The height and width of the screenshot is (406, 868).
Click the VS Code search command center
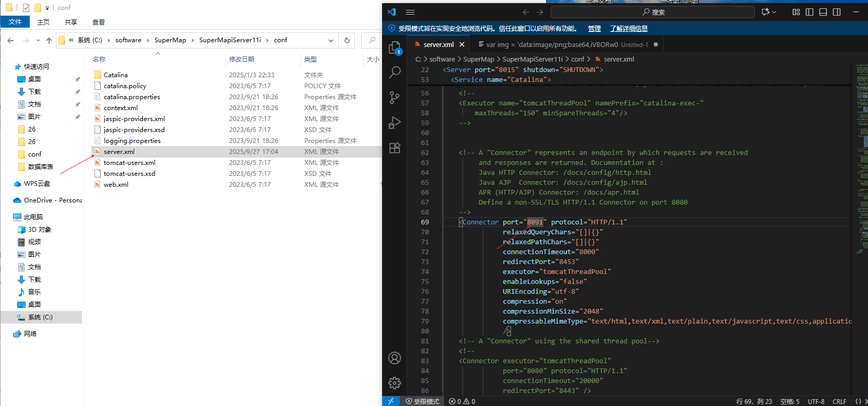(652, 12)
